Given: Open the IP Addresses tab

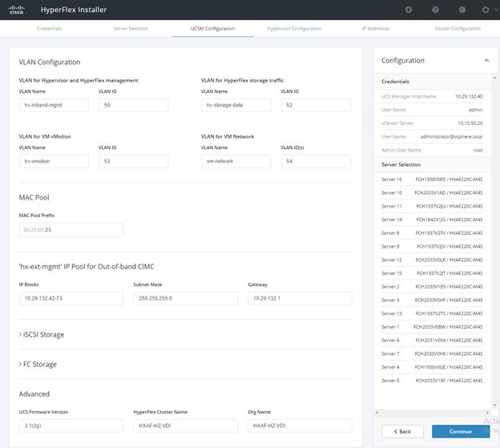Looking at the screenshot, I should point(376,28).
